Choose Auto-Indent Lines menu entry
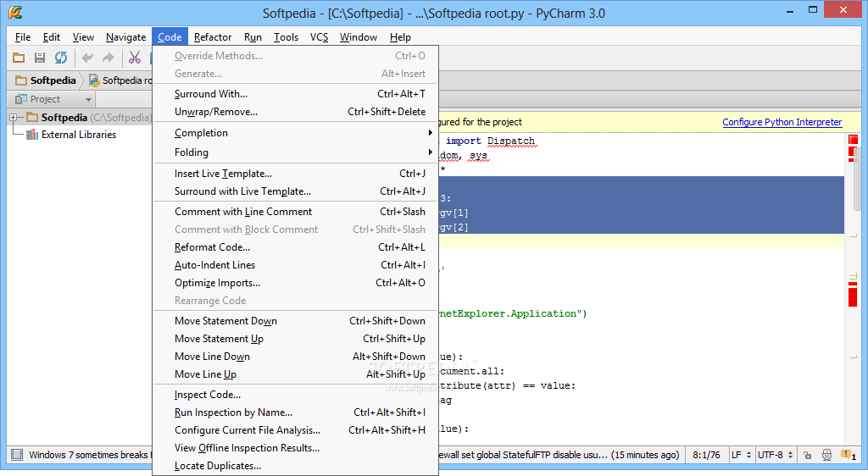868x476 pixels. pos(296,265)
